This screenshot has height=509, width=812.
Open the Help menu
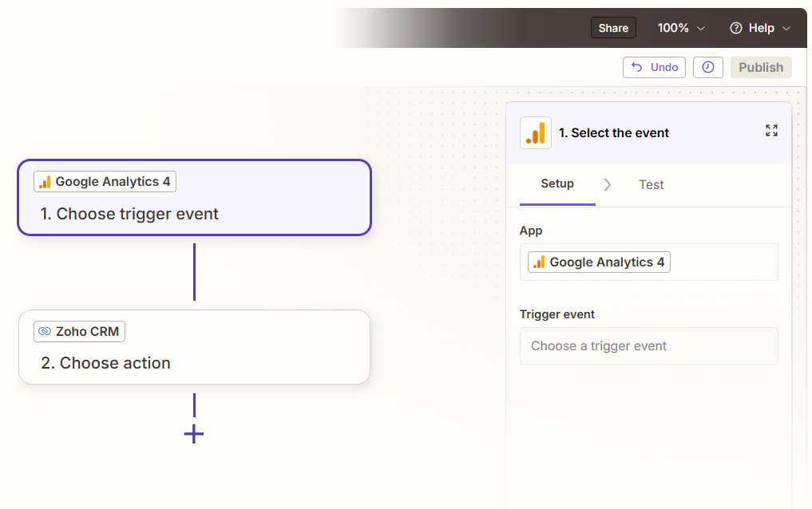[760, 28]
